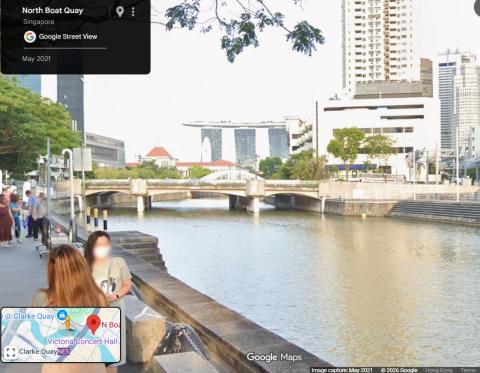Open the three-dot more options menu
Image resolution: width=480 pixels, height=373 pixels.
tap(133, 12)
